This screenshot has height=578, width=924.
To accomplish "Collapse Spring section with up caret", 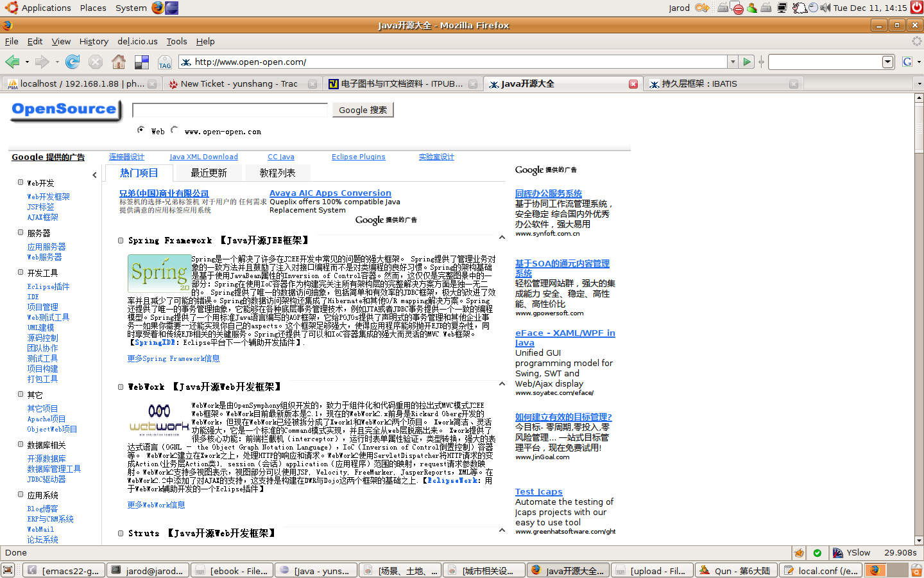I will [x=502, y=237].
